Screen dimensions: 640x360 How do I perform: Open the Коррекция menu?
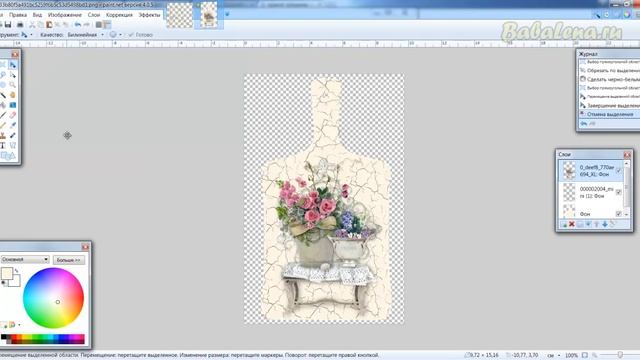[x=119, y=15]
